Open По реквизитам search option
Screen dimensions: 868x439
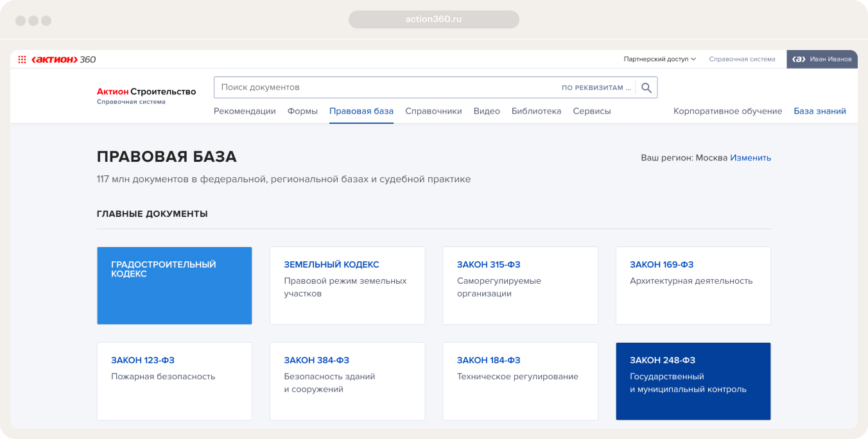[596, 88]
